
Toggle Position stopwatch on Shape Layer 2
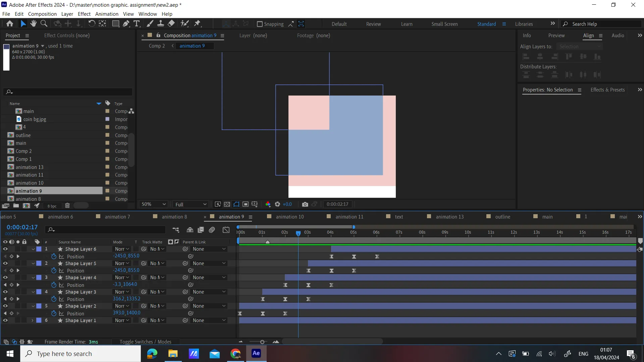(54, 313)
